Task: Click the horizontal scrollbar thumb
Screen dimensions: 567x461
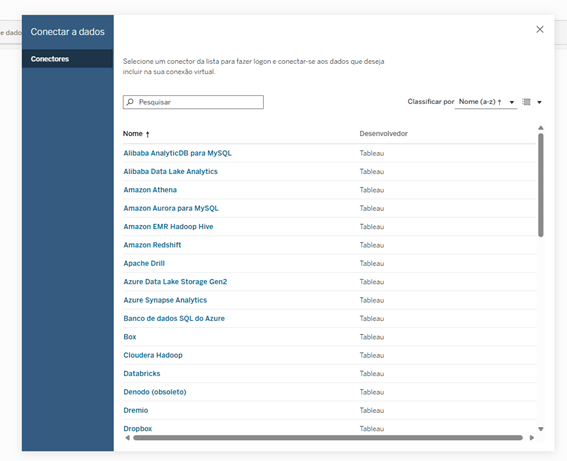Action: point(328,438)
